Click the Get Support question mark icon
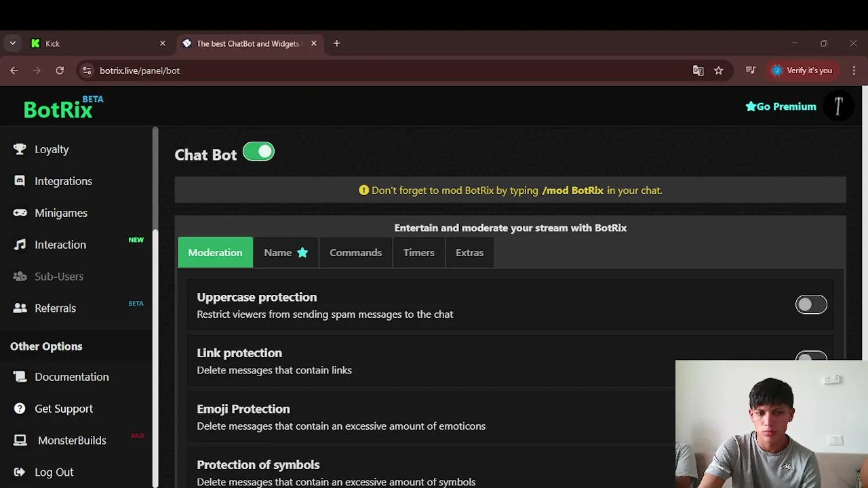 20,409
